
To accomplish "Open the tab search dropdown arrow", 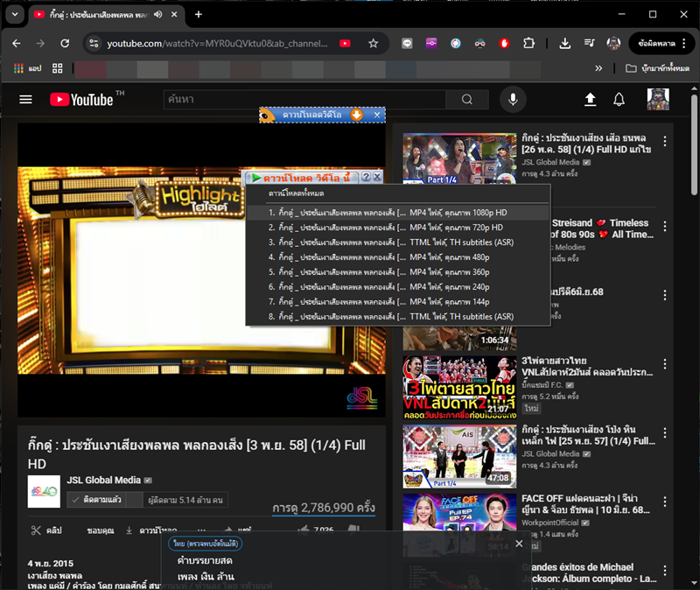I will click(15, 14).
